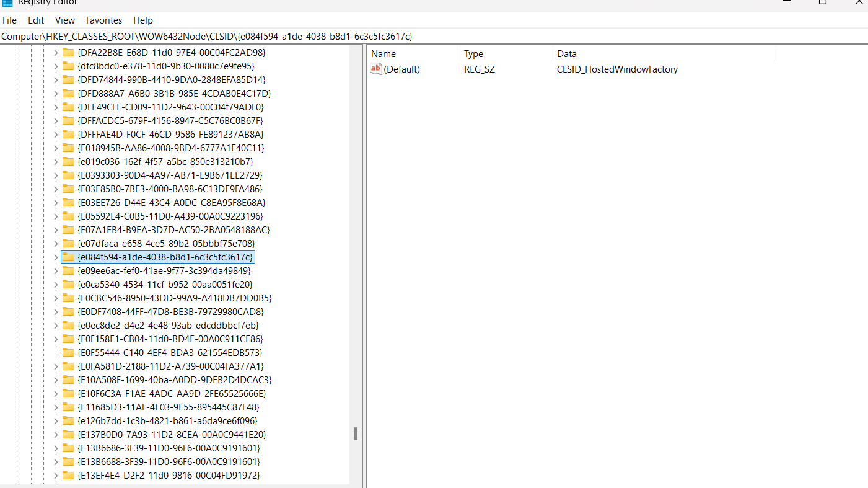The width and height of the screenshot is (868, 488).
Task: Open the File menu
Action: 9,20
